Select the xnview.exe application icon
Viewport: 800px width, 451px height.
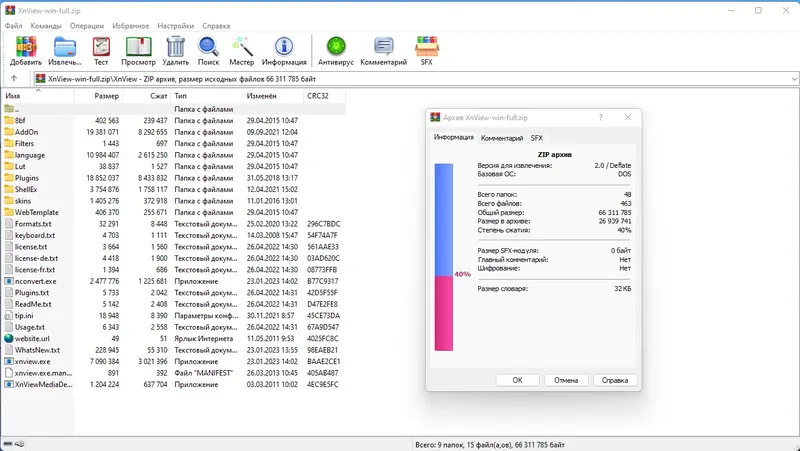click(x=9, y=361)
